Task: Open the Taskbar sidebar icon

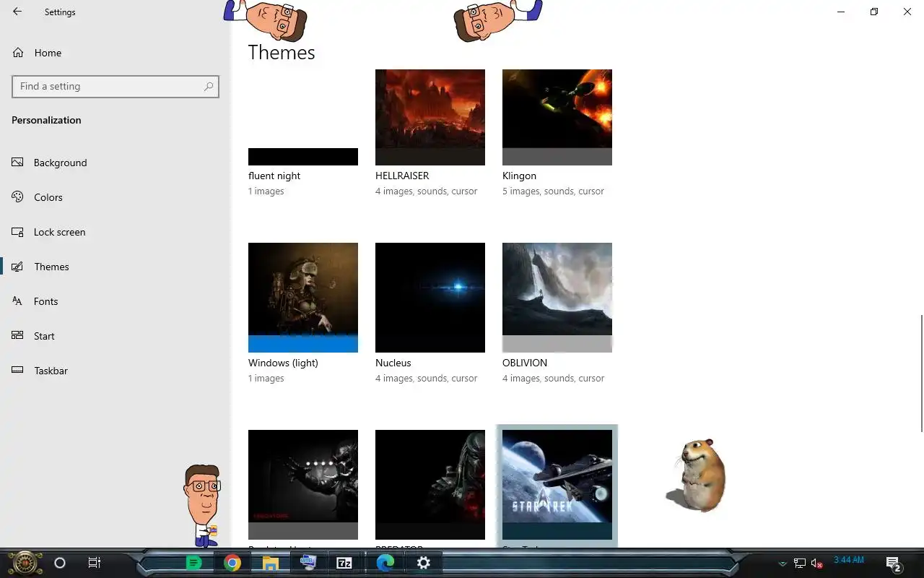Action: [x=18, y=371]
